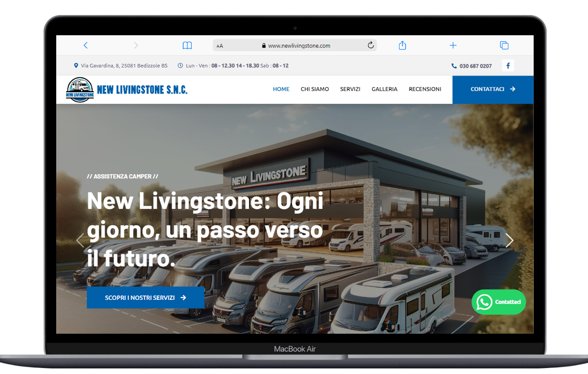Viewport: 588px width, 374px height.
Task: Open the Safari share sheet icon
Action: (402, 45)
